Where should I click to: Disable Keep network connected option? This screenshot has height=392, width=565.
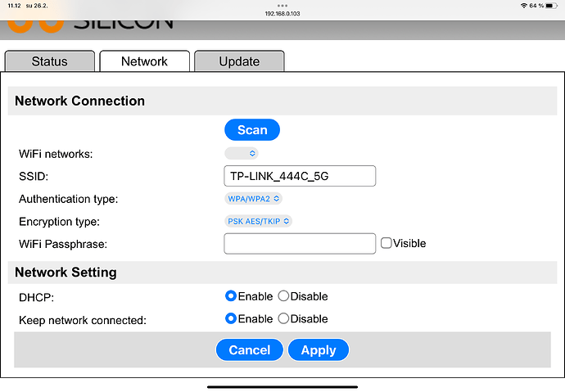283,318
